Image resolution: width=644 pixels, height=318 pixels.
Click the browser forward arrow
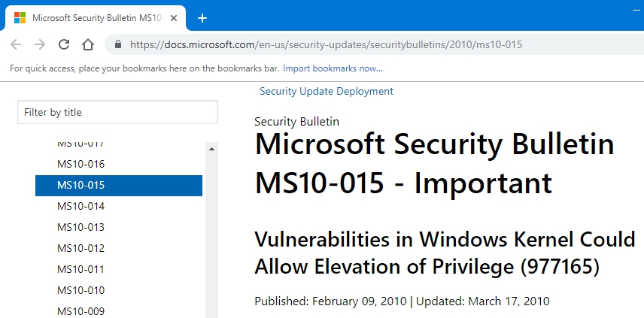click(40, 44)
